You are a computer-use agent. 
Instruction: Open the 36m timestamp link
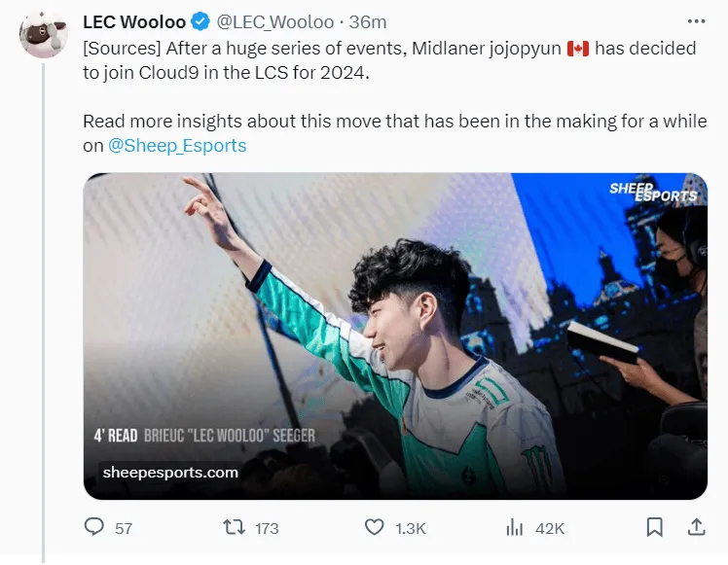pyautogui.click(x=368, y=21)
